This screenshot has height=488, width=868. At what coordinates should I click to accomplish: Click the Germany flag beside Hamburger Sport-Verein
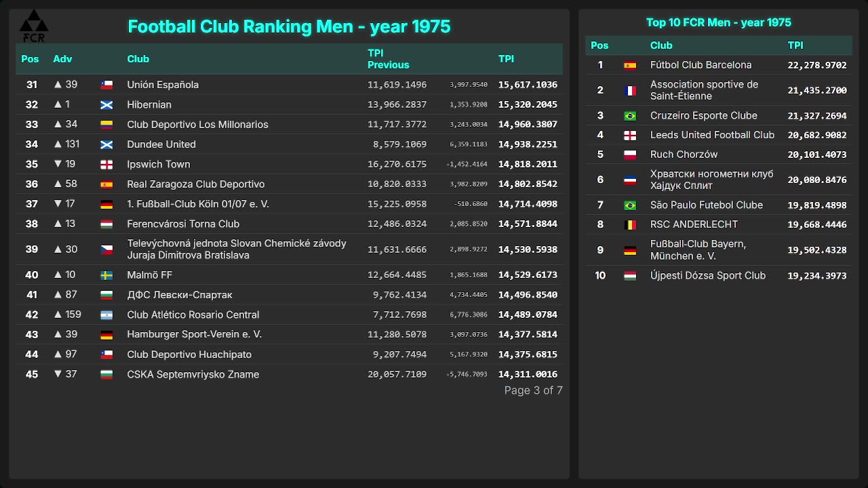[106, 335]
